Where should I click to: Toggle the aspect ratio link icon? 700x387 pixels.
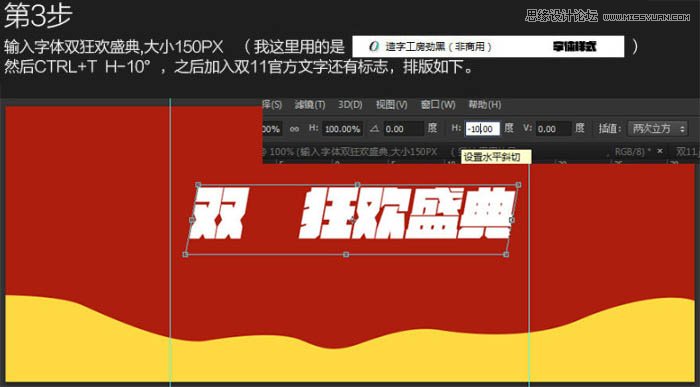(x=294, y=129)
